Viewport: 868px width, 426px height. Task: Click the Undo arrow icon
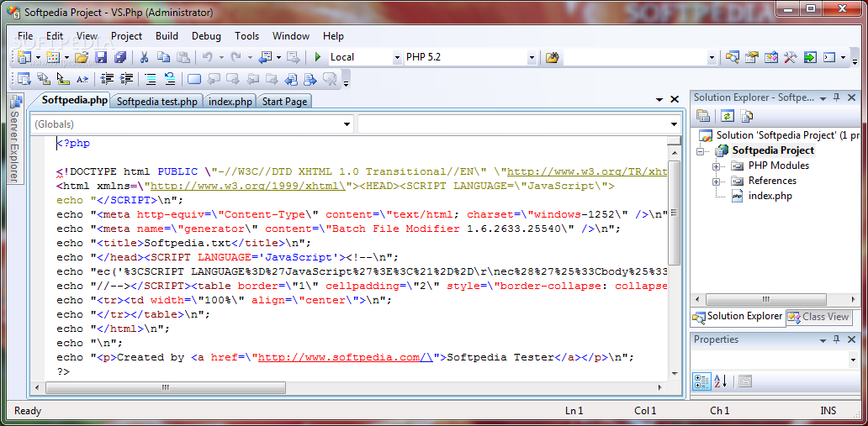(208, 57)
